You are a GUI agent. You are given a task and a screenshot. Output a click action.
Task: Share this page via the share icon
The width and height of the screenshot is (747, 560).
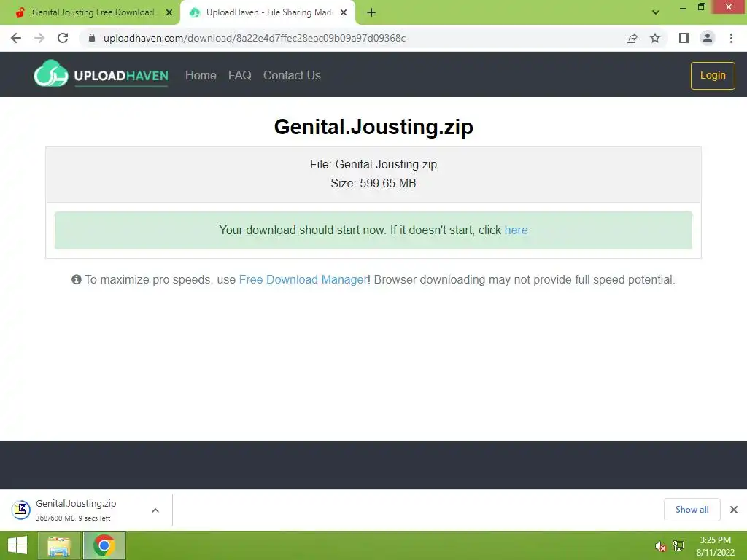click(x=632, y=38)
